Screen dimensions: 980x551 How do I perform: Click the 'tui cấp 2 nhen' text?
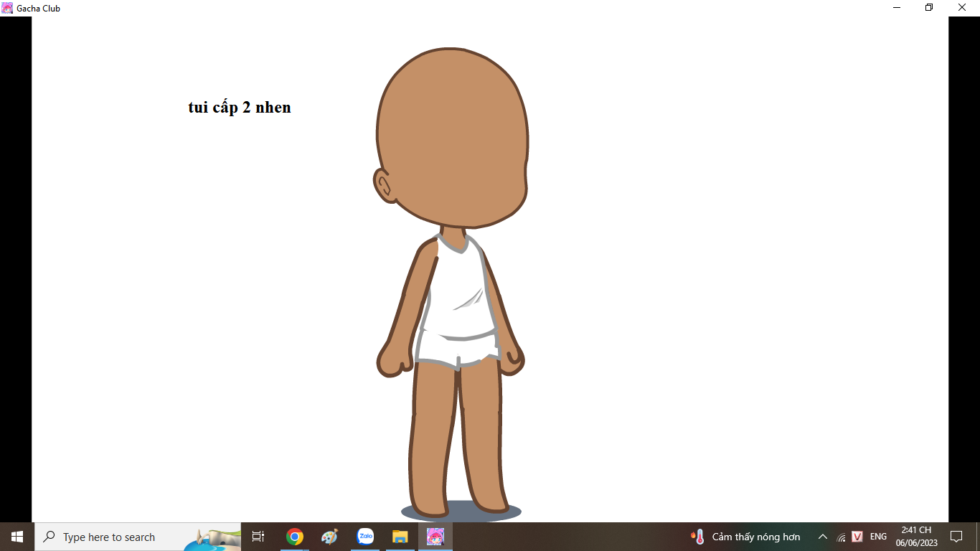click(240, 108)
